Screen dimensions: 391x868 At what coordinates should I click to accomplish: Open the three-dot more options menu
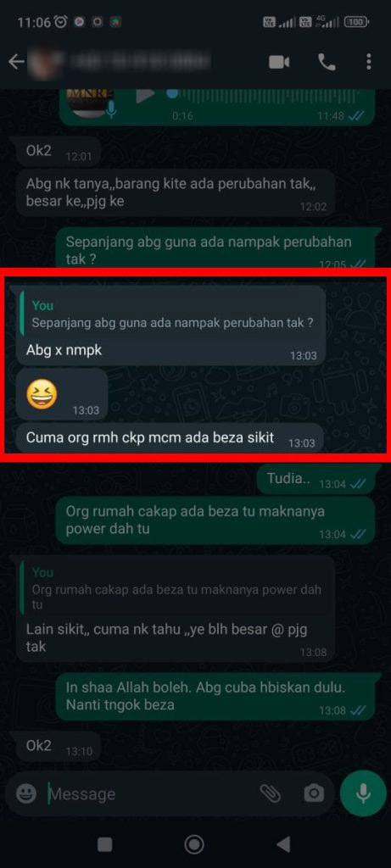tap(369, 62)
